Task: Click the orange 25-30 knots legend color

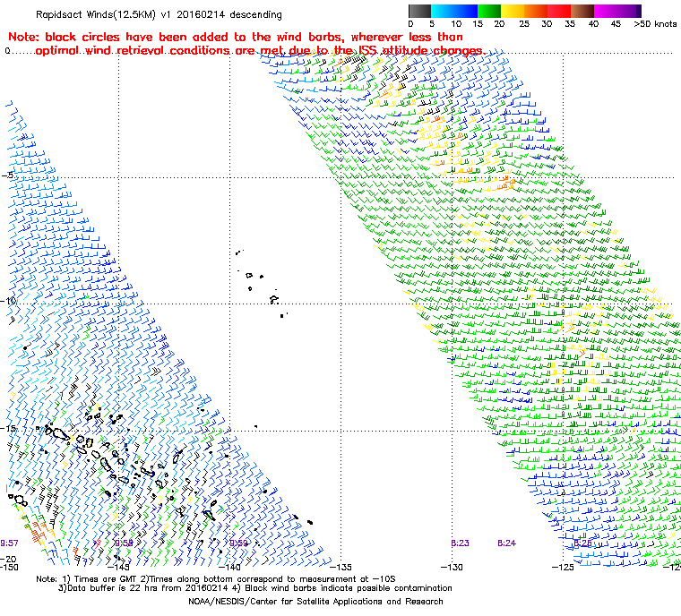Action: pyautogui.click(x=536, y=11)
